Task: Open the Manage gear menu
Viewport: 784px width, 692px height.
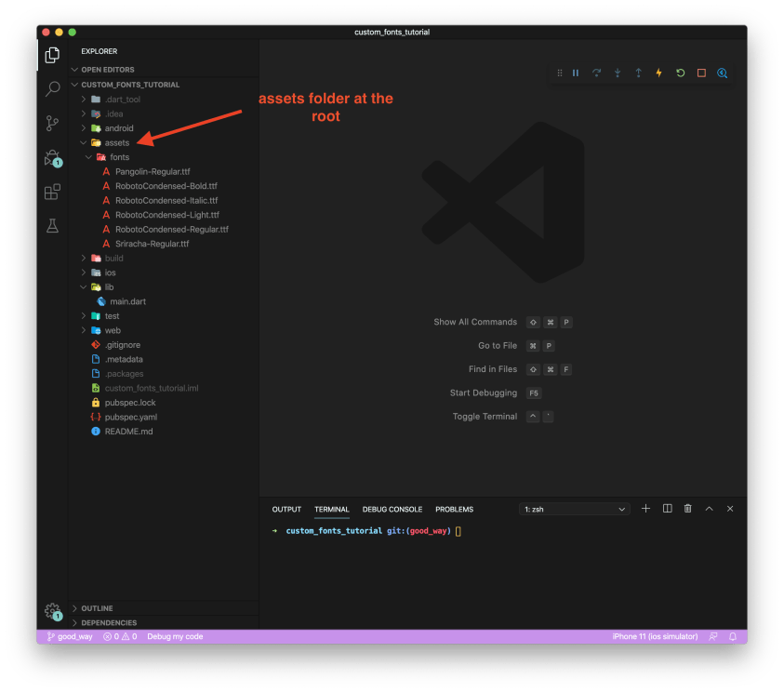Action: coord(52,611)
